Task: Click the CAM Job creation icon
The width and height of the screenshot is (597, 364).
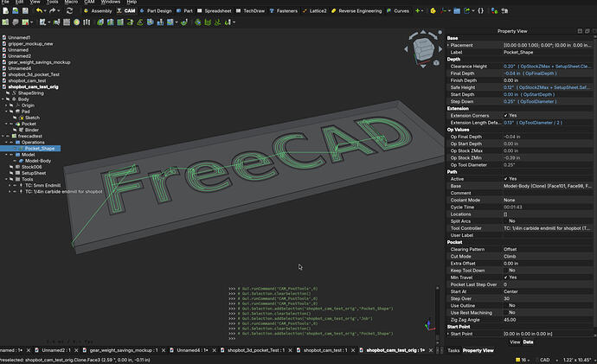Action: click(x=5, y=22)
